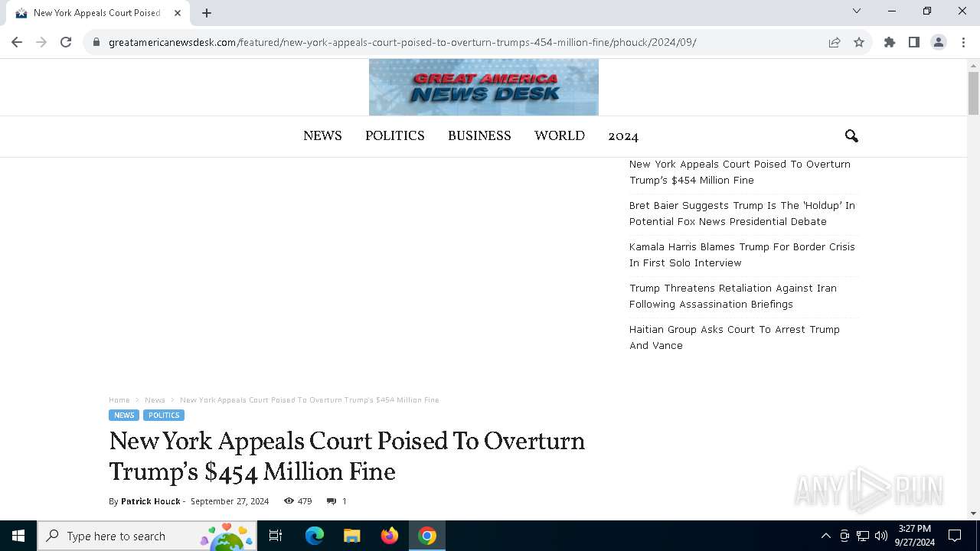Click the article view count eye icon
Viewport: 980px width, 551px height.
click(289, 501)
